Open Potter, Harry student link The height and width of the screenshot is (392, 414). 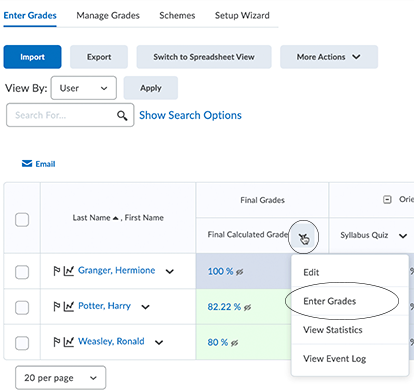[104, 306]
